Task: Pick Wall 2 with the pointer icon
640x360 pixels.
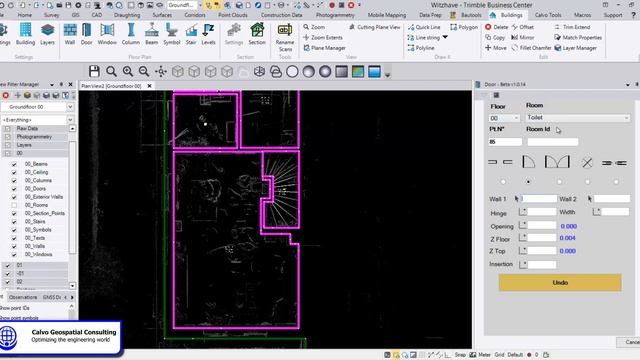Action: tap(589, 199)
